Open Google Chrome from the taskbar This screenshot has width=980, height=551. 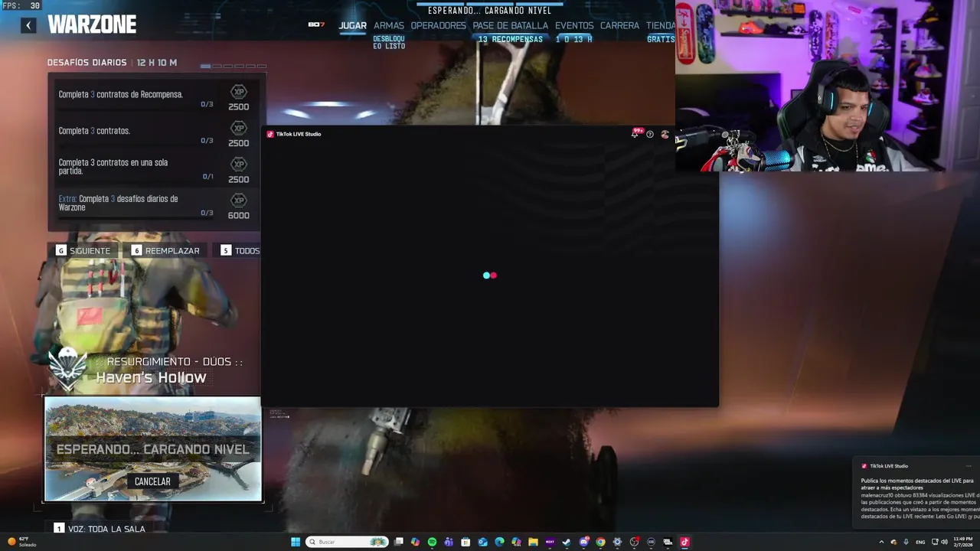click(x=600, y=542)
